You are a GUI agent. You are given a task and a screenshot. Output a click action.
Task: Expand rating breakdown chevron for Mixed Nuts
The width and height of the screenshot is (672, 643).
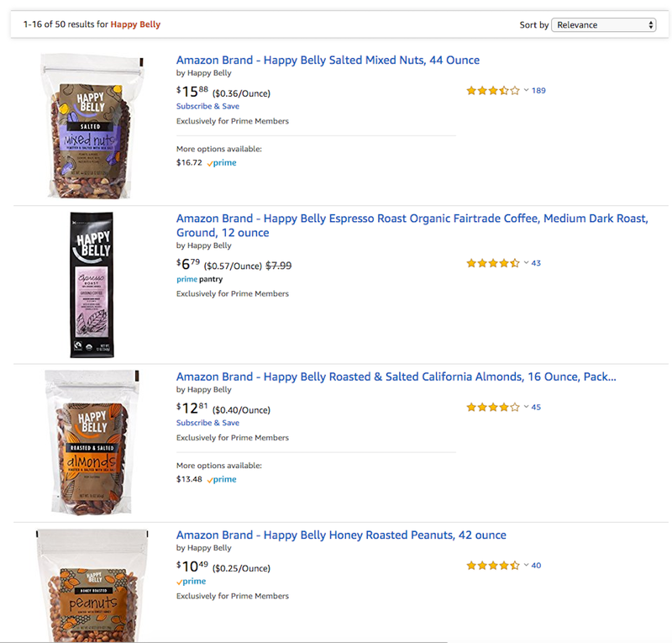(x=526, y=90)
